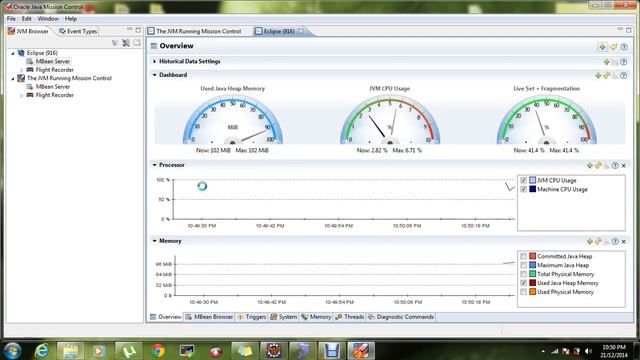Open help icon in Dashboard section header
The width and height of the screenshot is (640, 360).
(624, 76)
